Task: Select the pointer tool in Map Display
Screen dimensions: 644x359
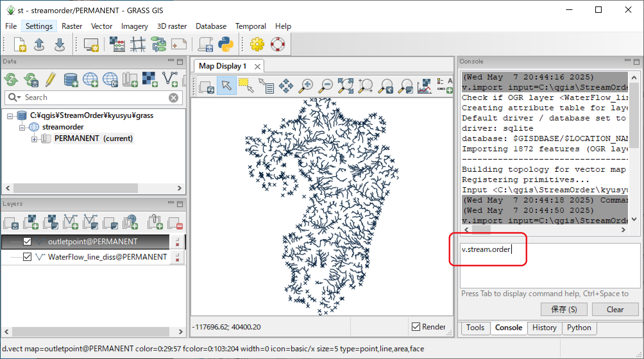Action: pyautogui.click(x=227, y=86)
